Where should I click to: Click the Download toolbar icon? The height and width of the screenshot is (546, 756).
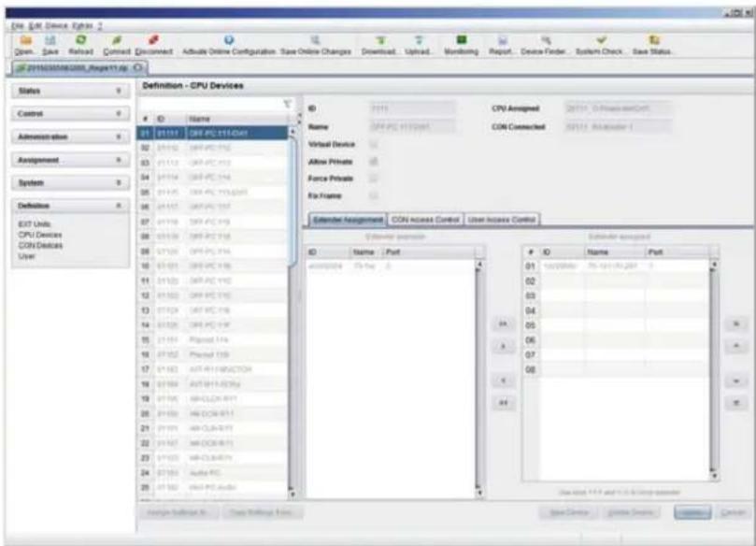(380, 40)
